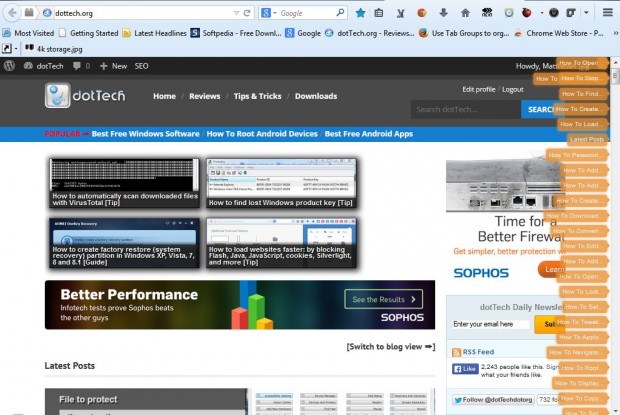The width and height of the screenshot is (620, 415).
Task: Click the scissors-like toolbar icon
Action: pos(401,13)
